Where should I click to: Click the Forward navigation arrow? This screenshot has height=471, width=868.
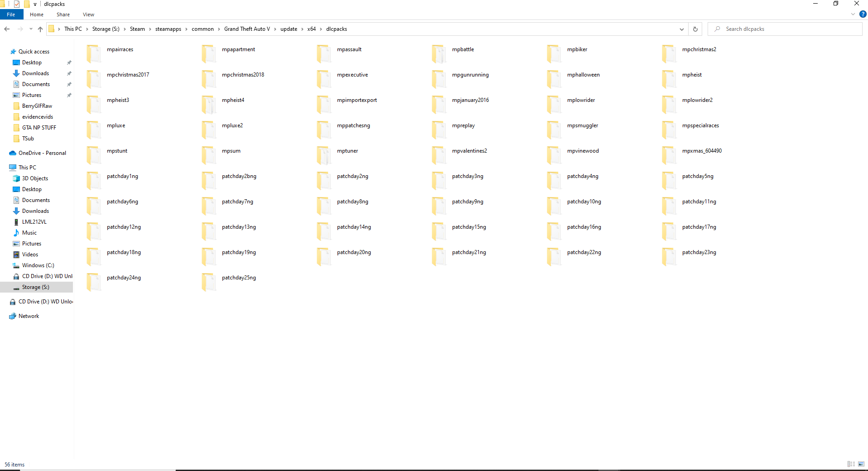[20, 29]
